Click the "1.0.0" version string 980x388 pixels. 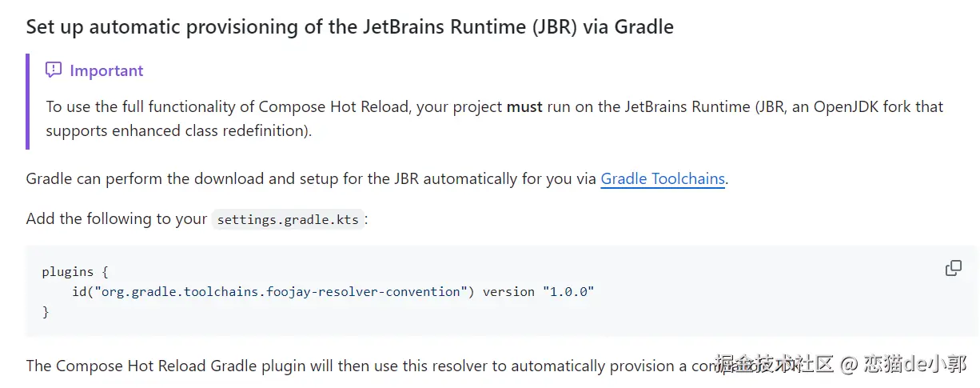(x=568, y=292)
